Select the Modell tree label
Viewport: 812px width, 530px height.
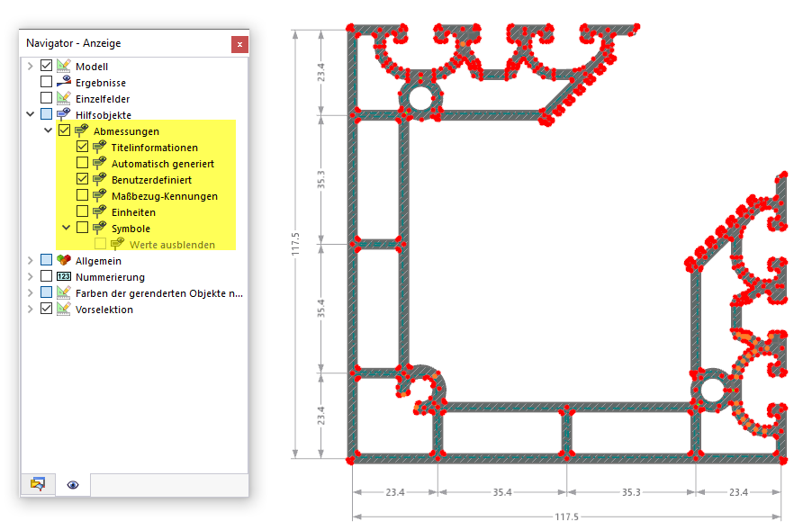pyautogui.click(x=92, y=67)
